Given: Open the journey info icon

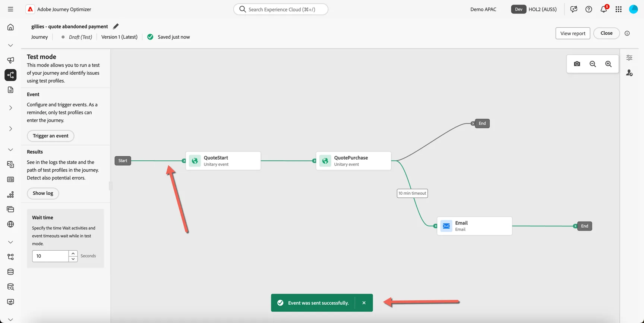Looking at the screenshot, I should pyautogui.click(x=627, y=33).
